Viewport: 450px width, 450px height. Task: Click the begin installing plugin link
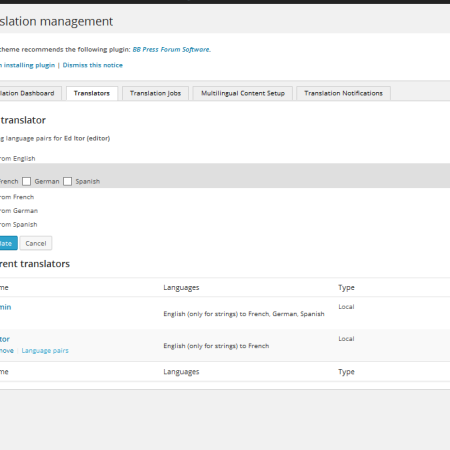click(27, 65)
